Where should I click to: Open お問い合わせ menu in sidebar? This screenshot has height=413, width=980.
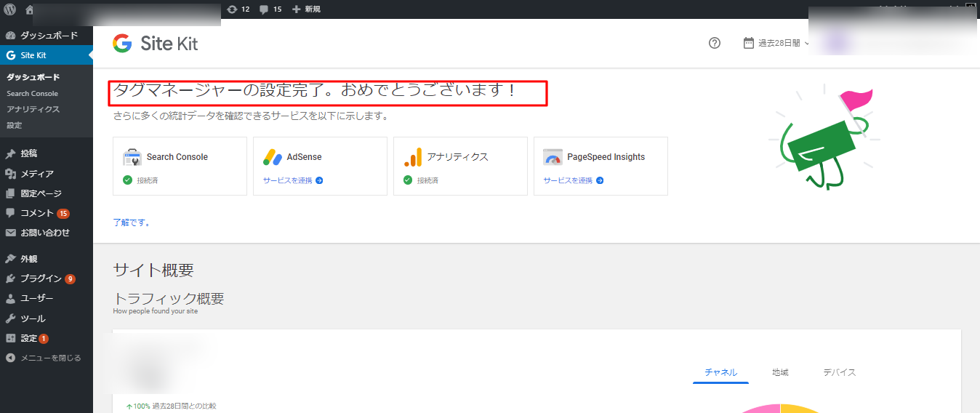coord(47,233)
